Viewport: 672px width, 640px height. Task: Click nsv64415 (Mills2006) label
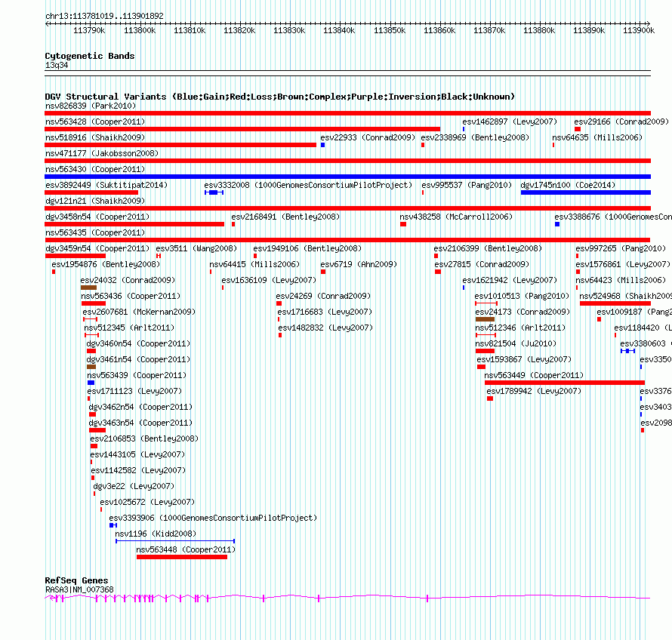point(254,264)
